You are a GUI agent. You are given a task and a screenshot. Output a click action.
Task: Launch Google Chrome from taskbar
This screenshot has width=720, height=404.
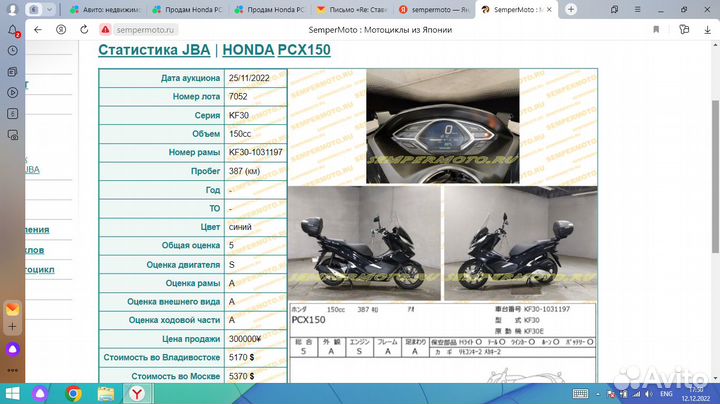[73, 394]
